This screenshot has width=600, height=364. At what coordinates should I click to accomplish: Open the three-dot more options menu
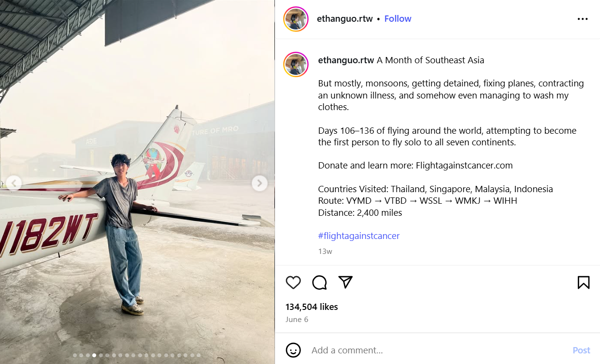point(583,19)
